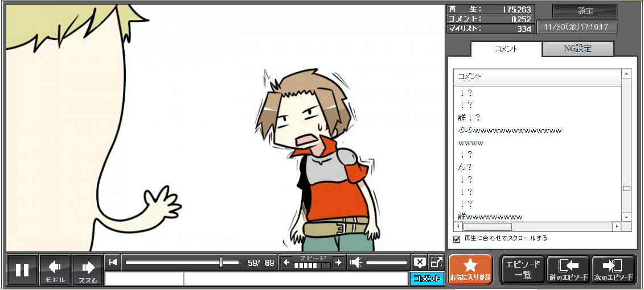Click the モドル (back) arrow button

[55, 270]
